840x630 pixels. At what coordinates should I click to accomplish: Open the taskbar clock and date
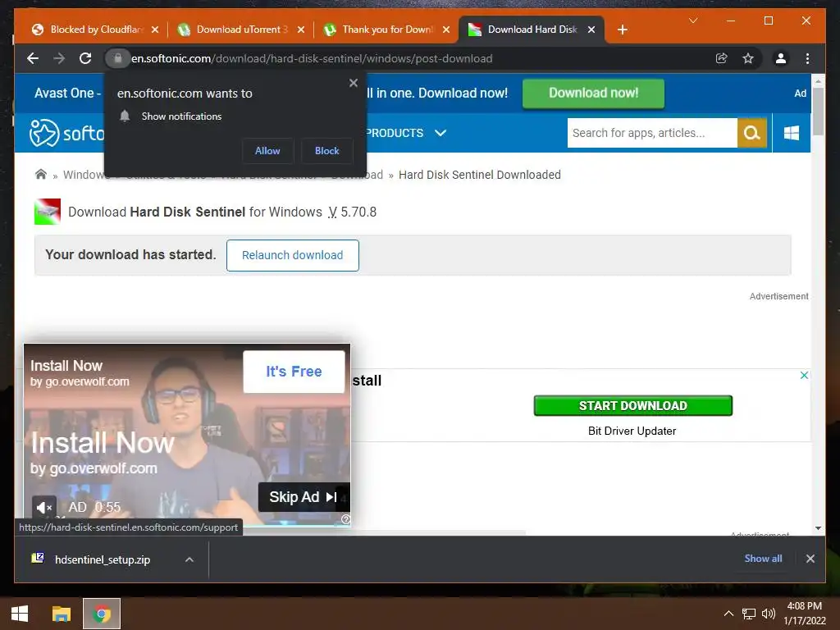[804, 614]
